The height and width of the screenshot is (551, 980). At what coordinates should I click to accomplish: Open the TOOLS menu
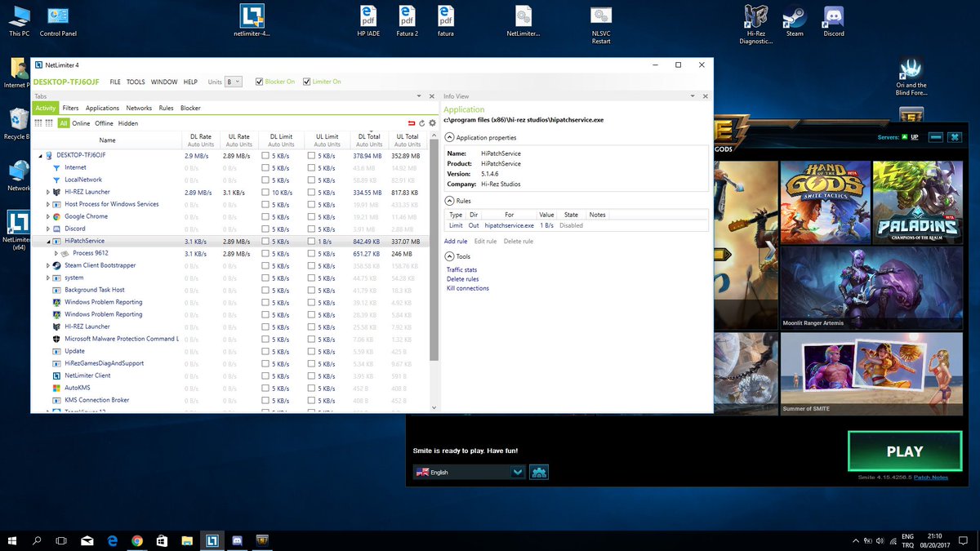(x=136, y=82)
